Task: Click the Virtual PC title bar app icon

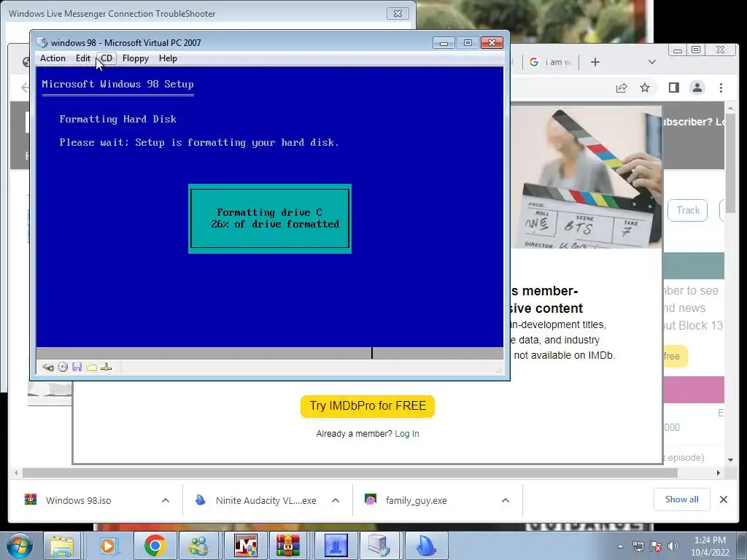Action: (x=42, y=42)
